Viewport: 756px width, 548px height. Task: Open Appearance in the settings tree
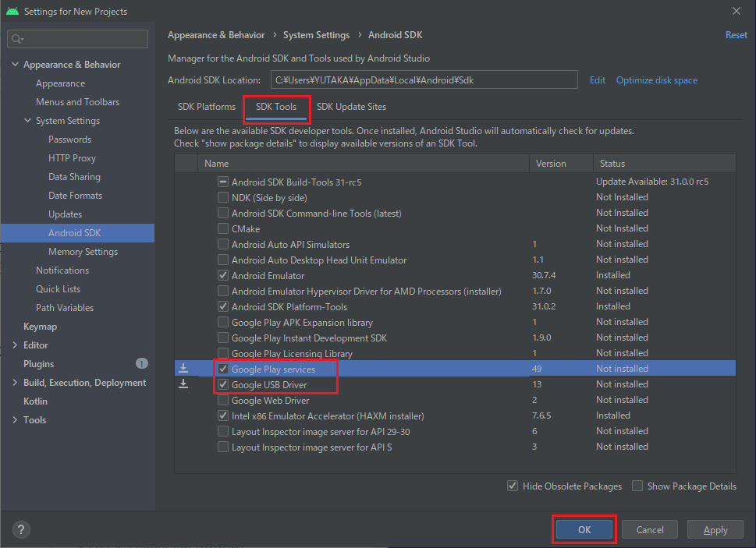click(60, 83)
